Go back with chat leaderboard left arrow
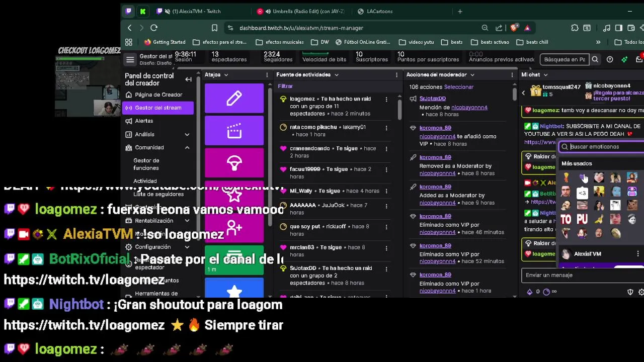The height and width of the screenshot is (362, 644). click(523, 93)
